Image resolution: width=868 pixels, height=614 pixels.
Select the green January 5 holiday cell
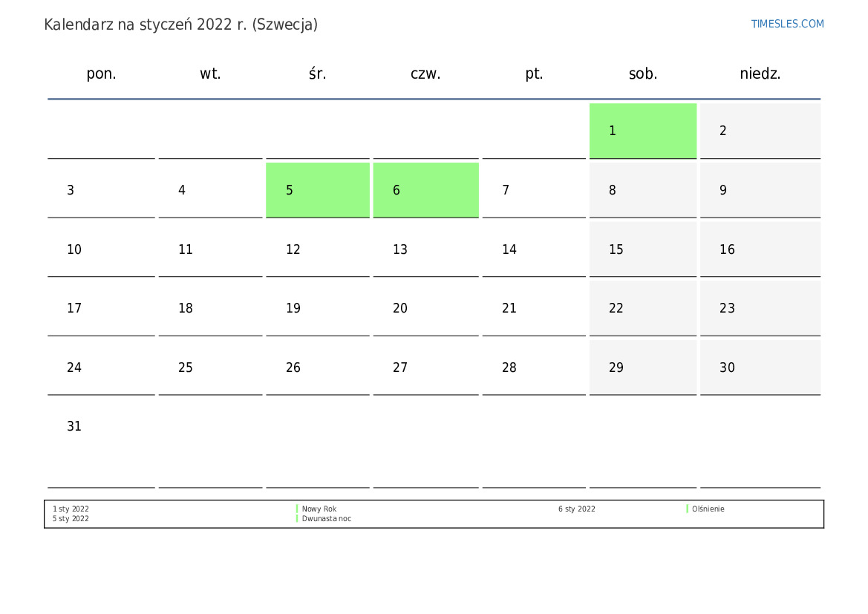(318, 190)
